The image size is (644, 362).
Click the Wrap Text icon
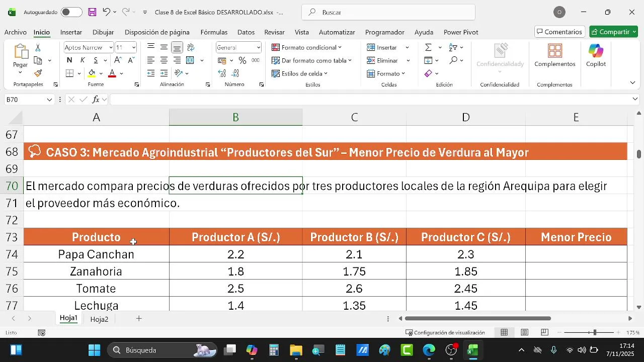click(191, 47)
